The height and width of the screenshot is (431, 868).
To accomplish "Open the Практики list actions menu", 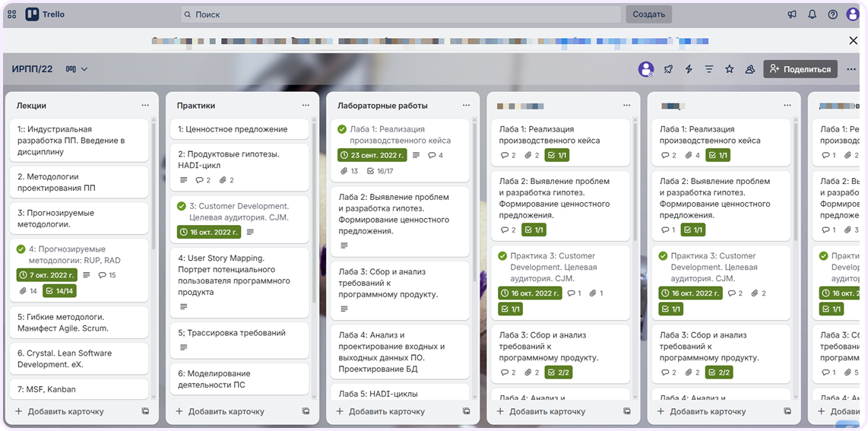I will tap(306, 106).
